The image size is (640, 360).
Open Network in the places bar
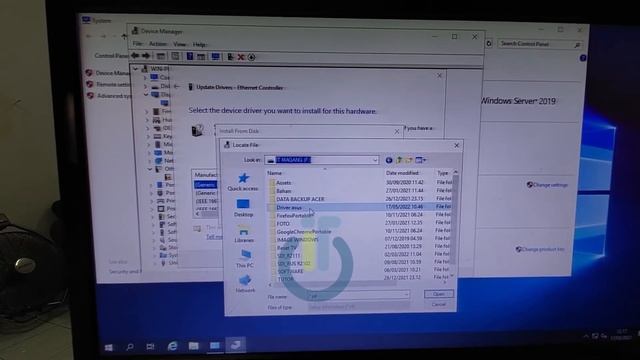(x=245, y=284)
